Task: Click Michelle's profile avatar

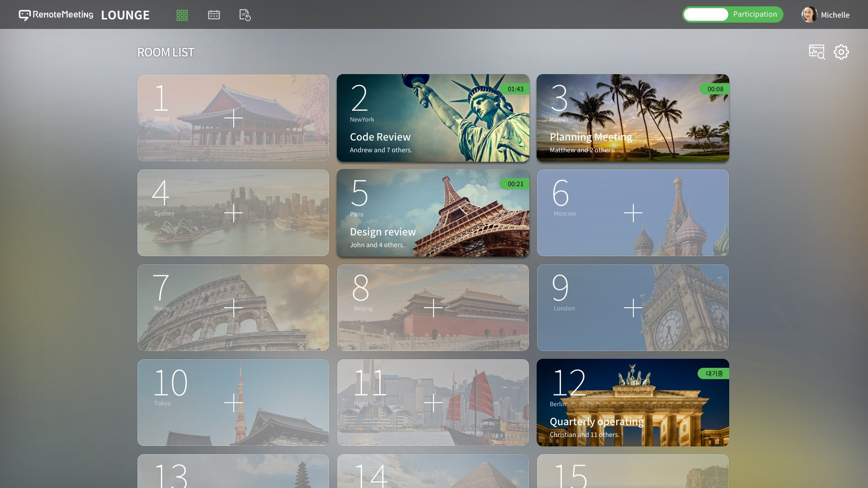Action: tap(809, 14)
